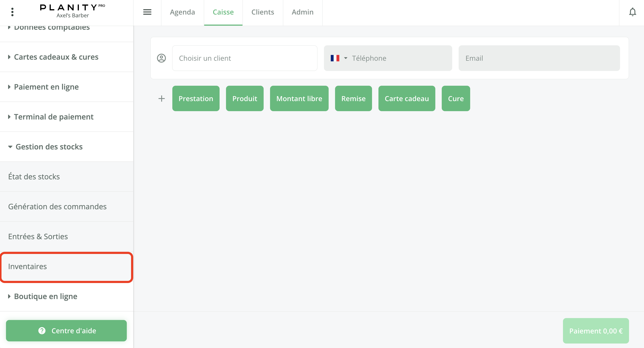The height and width of the screenshot is (348, 644).
Task: Open the three-dot vertical menu
Action: pyautogui.click(x=12, y=12)
